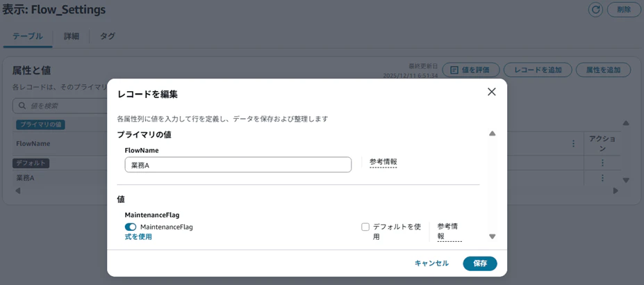
Task: Click the レコードを追加 button
Action: point(538,70)
